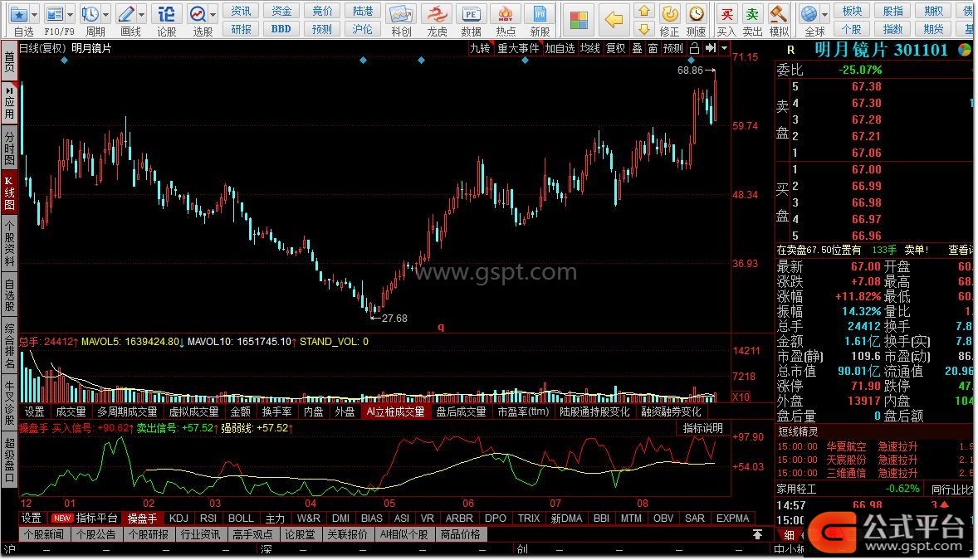Click the 板块 sector button
The height and width of the screenshot is (560, 978).
click(x=852, y=11)
